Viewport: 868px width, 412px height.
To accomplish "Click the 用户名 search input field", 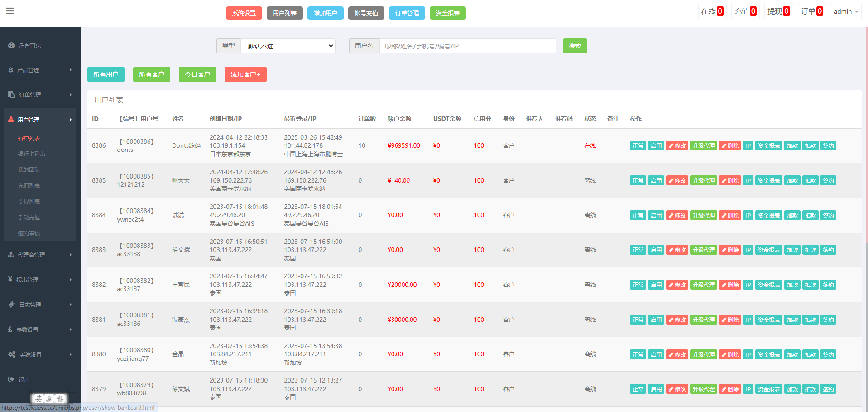I will [467, 46].
